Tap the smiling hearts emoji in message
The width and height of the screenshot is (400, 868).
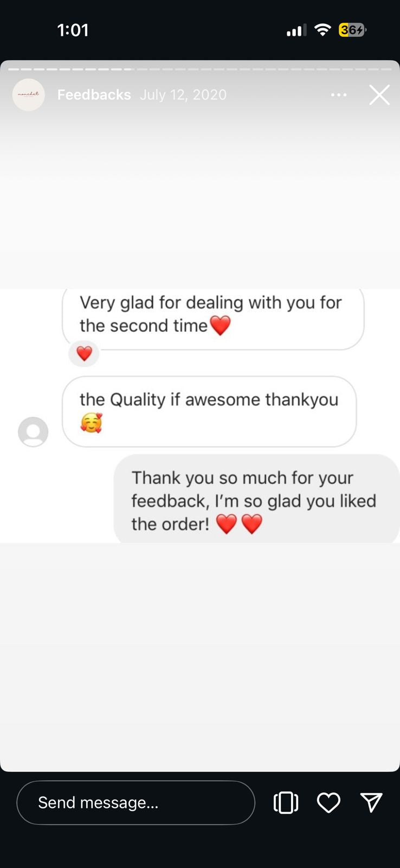tap(91, 423)
